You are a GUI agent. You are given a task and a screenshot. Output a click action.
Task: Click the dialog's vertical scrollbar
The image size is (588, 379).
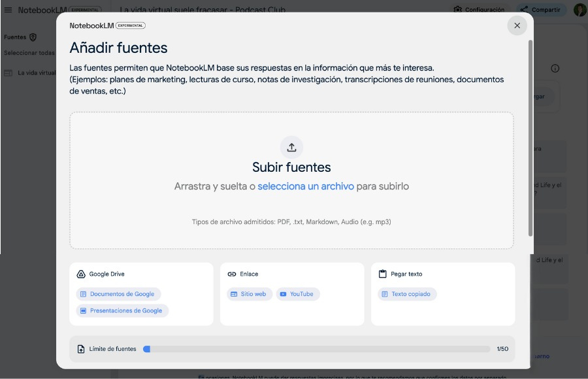point(531,138)
